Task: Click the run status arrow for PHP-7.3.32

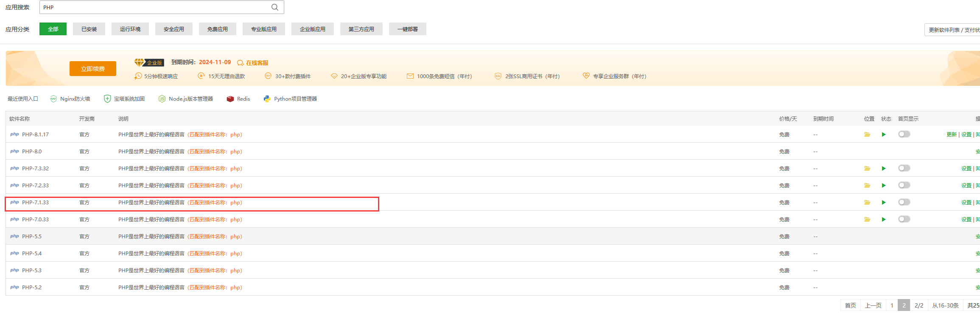Action: click(x=884, y=169)
